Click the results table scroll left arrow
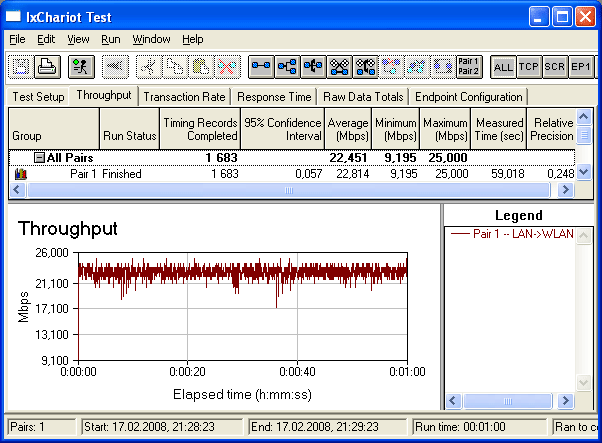 (x=17, y=190)
